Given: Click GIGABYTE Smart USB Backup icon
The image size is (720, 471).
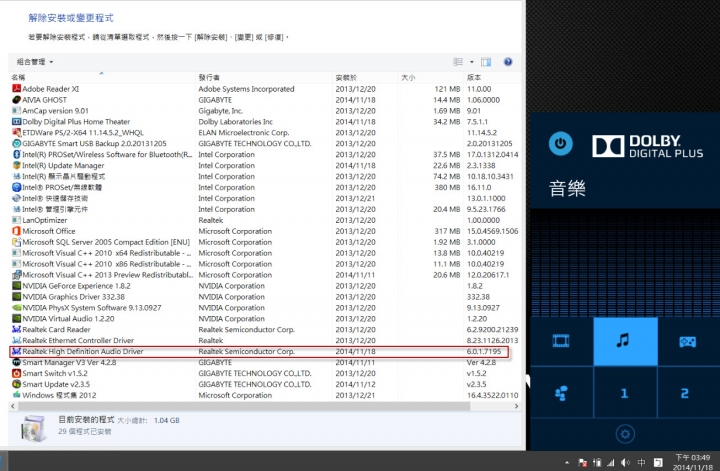Looking at the screenshot, I should (x=16, y=144).
